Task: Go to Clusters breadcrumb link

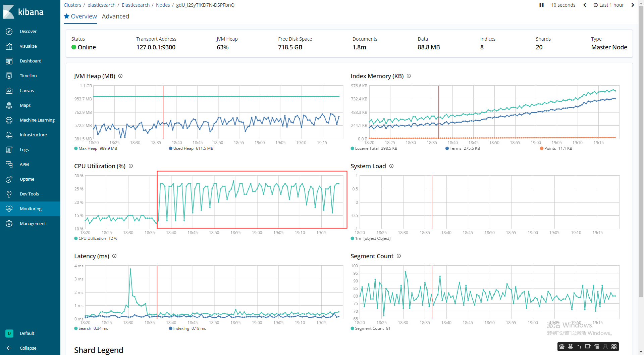Action: pos(72,5)
